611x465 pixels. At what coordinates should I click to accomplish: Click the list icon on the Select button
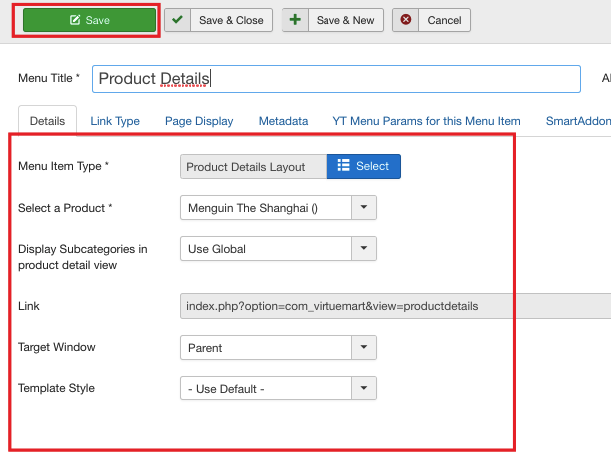[343, 166]
